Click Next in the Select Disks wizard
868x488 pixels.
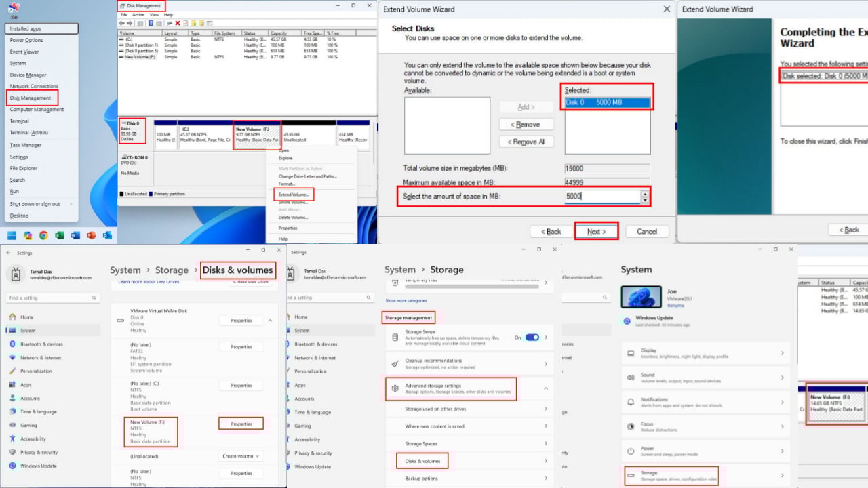tap(596, 231)
